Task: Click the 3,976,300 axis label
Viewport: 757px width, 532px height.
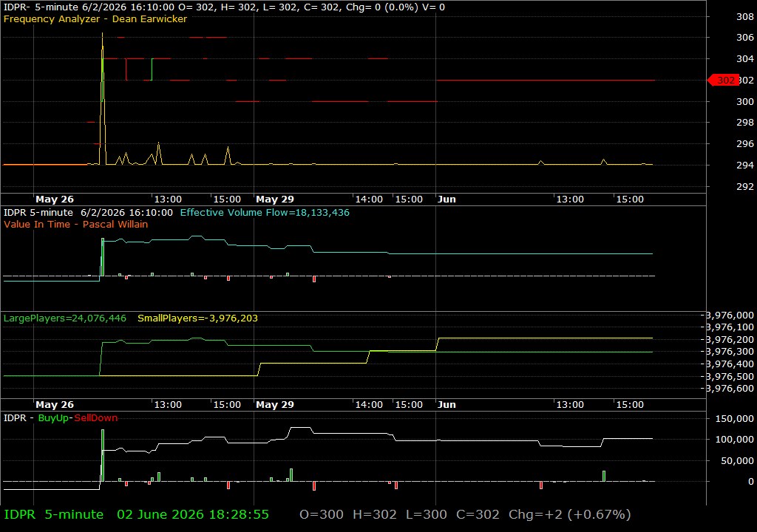Action: click(730, 352)
